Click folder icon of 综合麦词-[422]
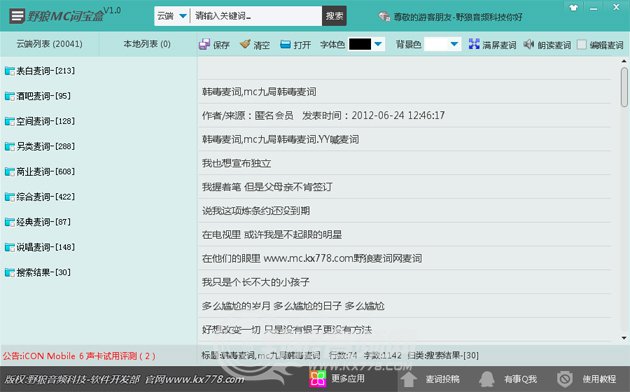The height and width of the screenshot is (392, 630). pyautogui.click(x=10, y=197)
